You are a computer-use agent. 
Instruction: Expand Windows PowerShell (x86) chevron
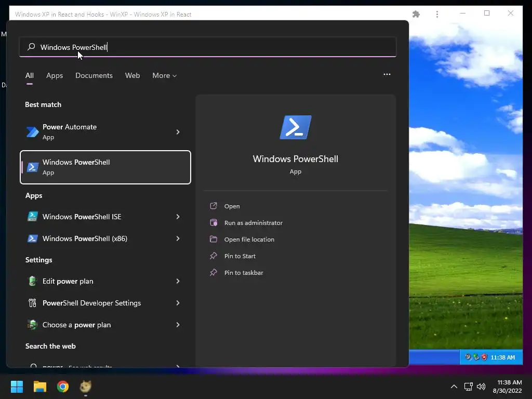click(x=178, y=238)
